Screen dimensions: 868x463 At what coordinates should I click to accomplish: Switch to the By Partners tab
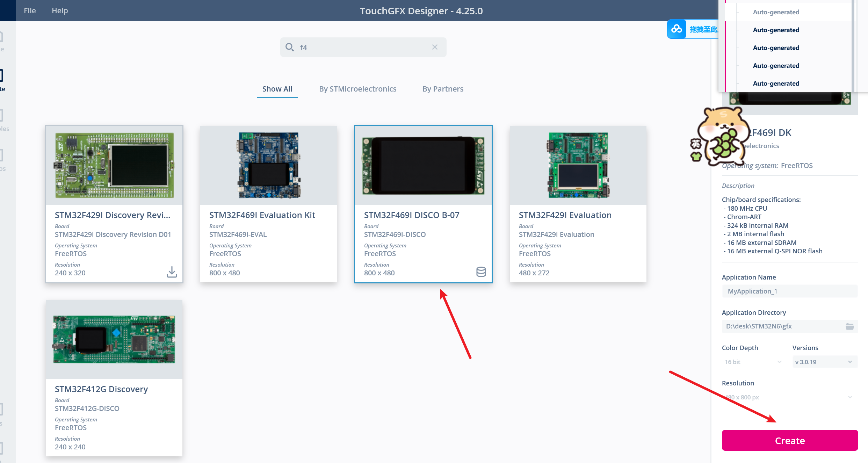442,89
